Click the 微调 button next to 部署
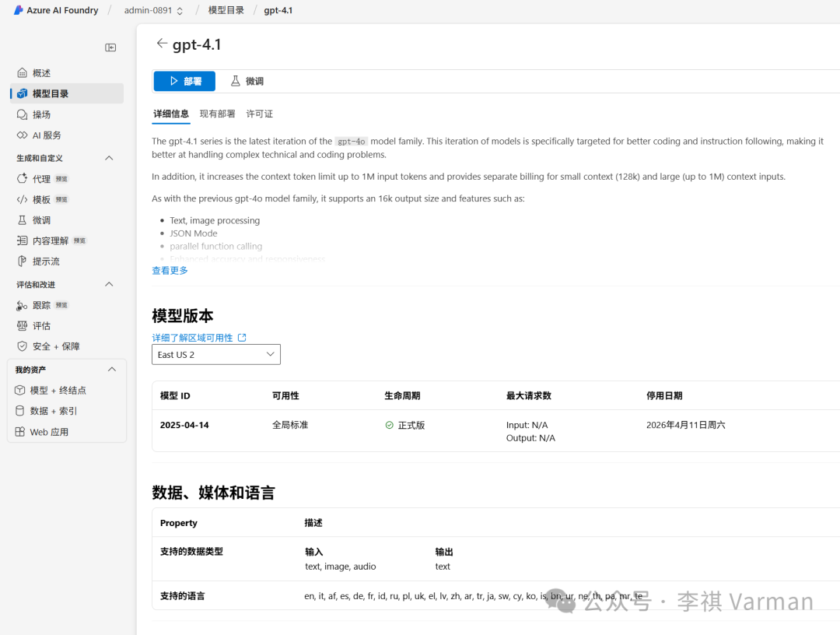 tap(247, 81)
